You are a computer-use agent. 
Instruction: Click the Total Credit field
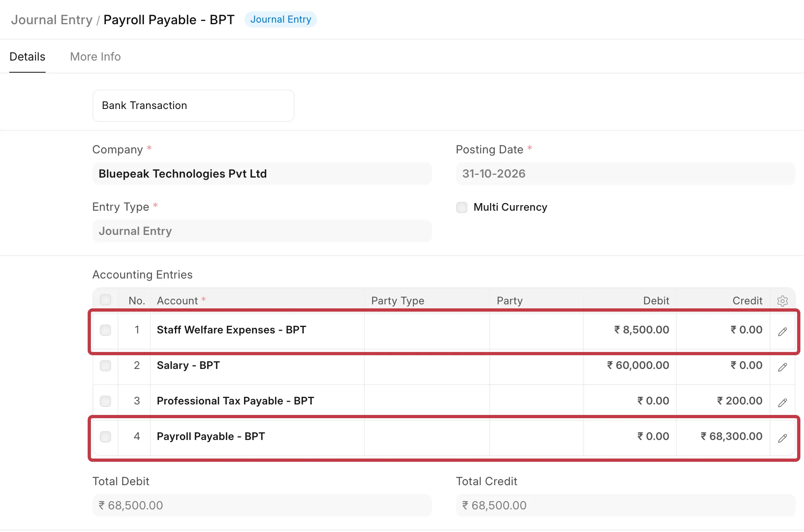[625, 505]
